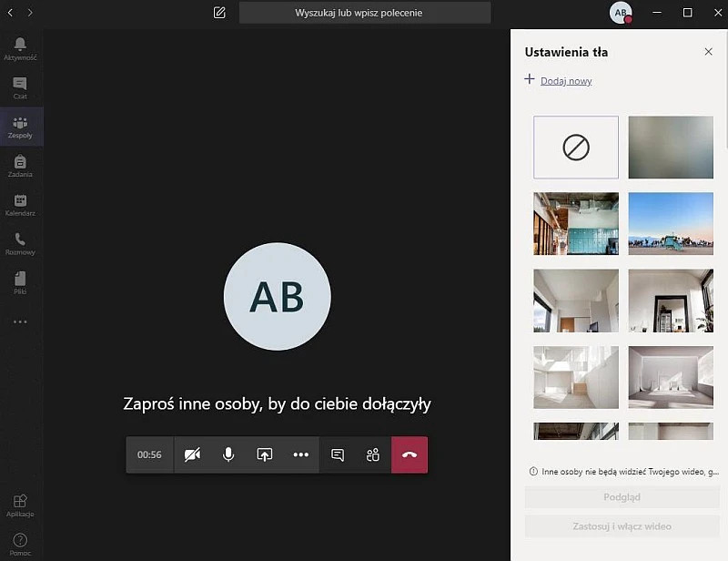Screen dimensions: 728x561
Task: Click the 'Dodaj nowy' background link
Action: pos(566,81)
